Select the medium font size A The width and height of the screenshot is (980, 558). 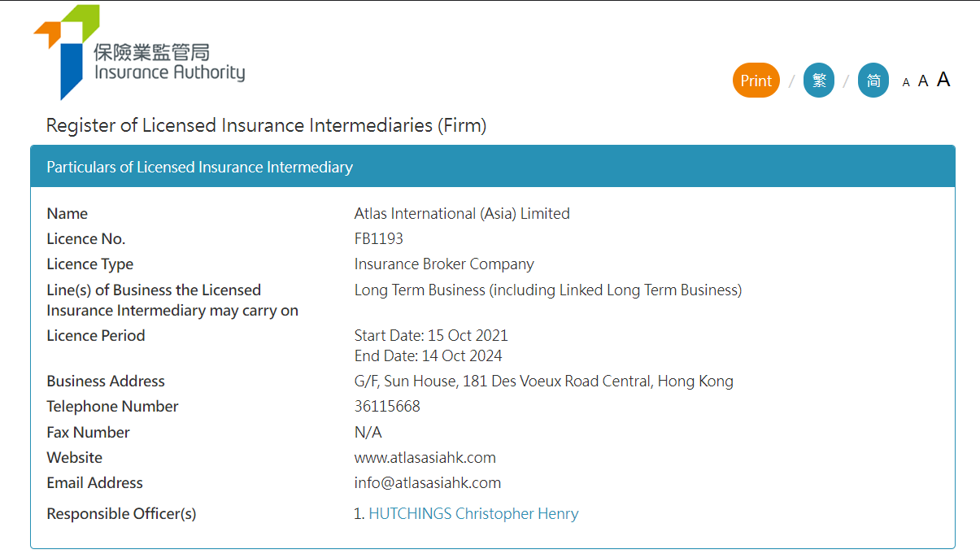pos(923,81)
